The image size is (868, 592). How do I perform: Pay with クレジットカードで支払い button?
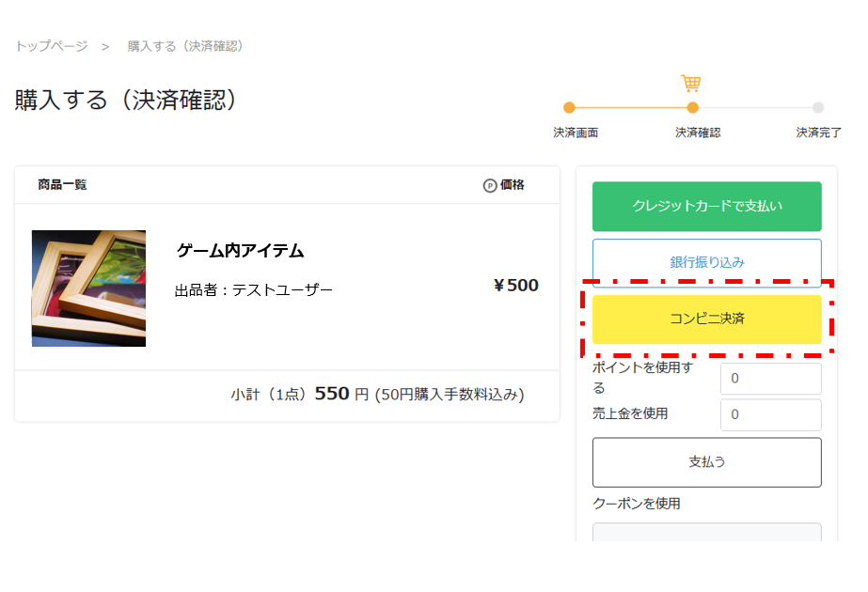point(706,207)
